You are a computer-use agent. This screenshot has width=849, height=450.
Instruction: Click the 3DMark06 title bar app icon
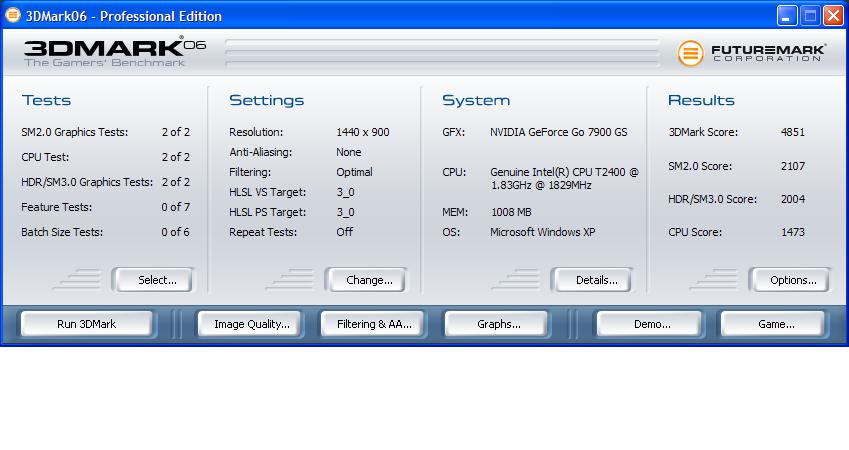12,15
